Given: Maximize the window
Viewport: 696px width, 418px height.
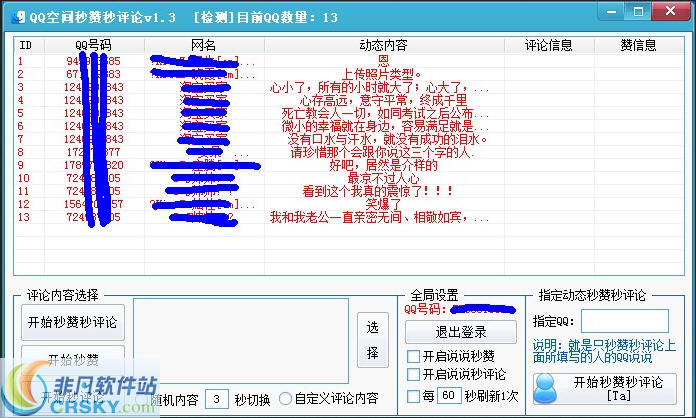Looking at the screenshot, I should pyautogui.click(x=638, y=11).
